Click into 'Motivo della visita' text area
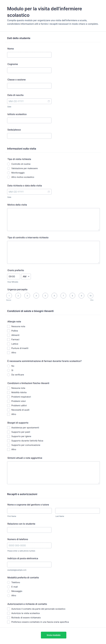106x644 pixels. [x=53, y=220]
